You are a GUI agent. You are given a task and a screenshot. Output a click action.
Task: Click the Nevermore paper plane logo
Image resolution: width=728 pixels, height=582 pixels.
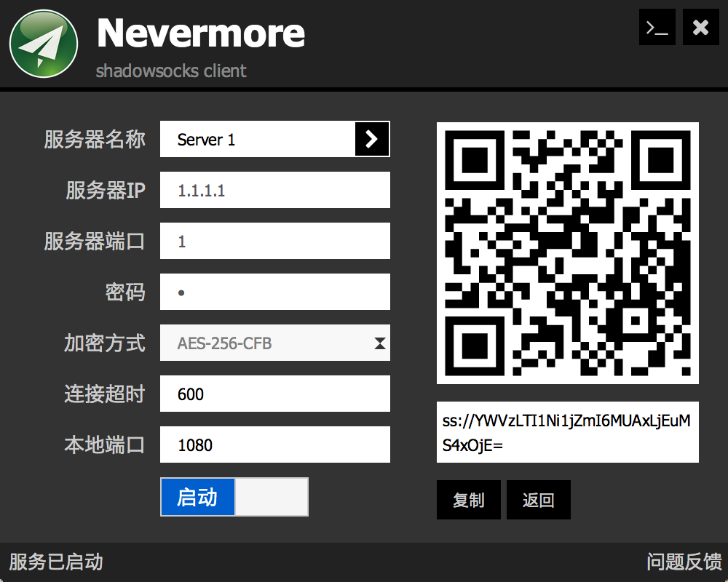(44, 44)
